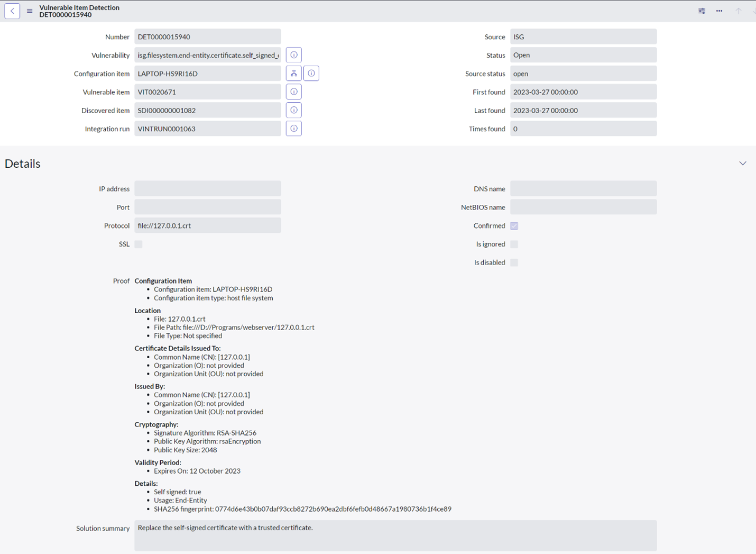Open the Integration run record preview
This screenshot has height=554, width=756.
coord(293,128)
